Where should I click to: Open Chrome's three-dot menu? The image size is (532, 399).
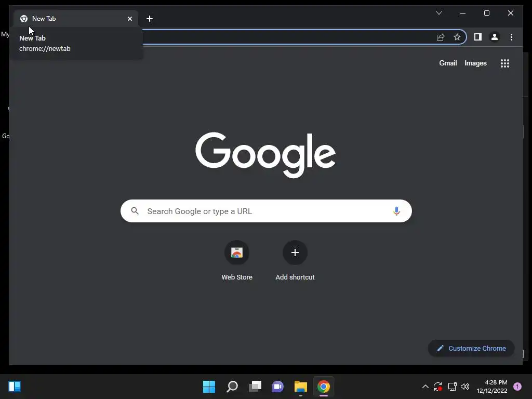point(511,37)
